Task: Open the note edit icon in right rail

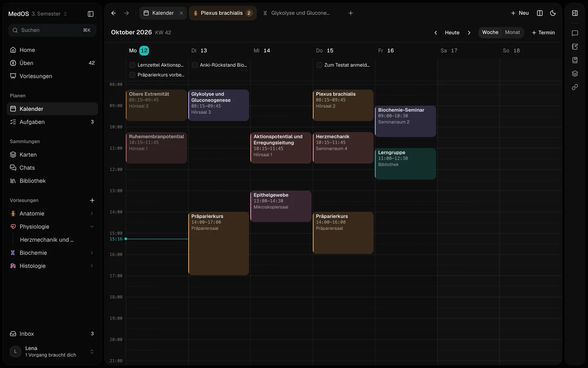Action: point(575,47)
